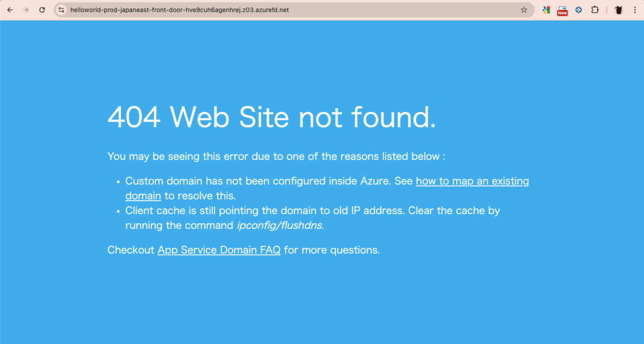644x344 pixels.
Task: Go back to the previous page
Action: point(10,10)
